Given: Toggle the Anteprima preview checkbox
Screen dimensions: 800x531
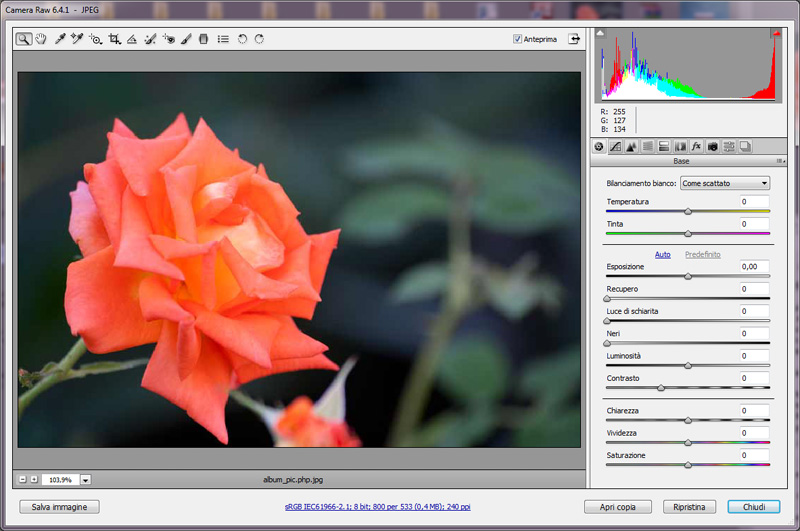Looking at the screenshot, I should pos(517,39).
